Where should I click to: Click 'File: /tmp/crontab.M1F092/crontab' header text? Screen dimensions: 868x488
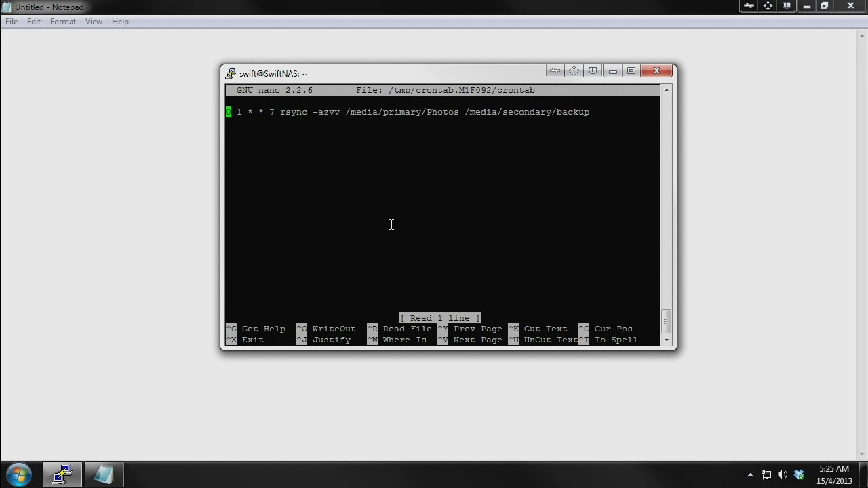(x=446, y=90)
